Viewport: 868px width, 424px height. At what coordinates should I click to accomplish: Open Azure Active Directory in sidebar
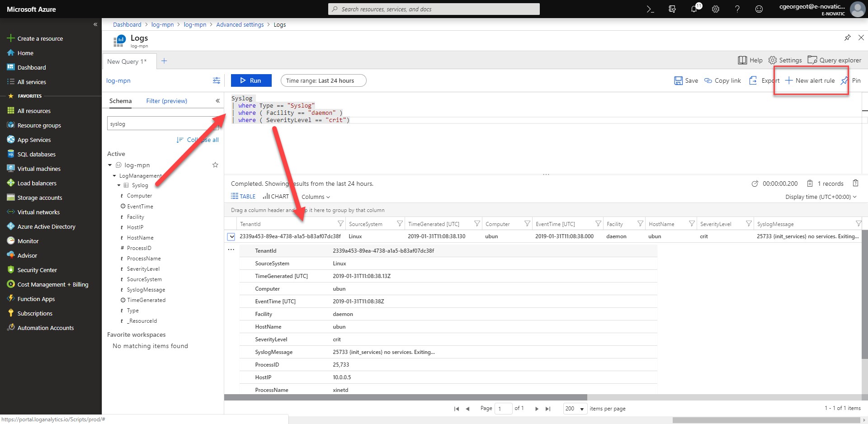[46, 226]
